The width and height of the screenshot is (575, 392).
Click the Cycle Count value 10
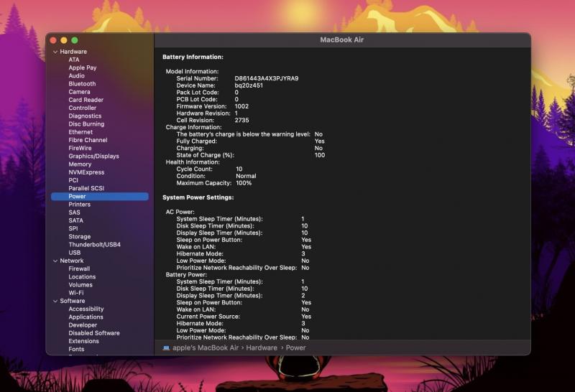239,169
